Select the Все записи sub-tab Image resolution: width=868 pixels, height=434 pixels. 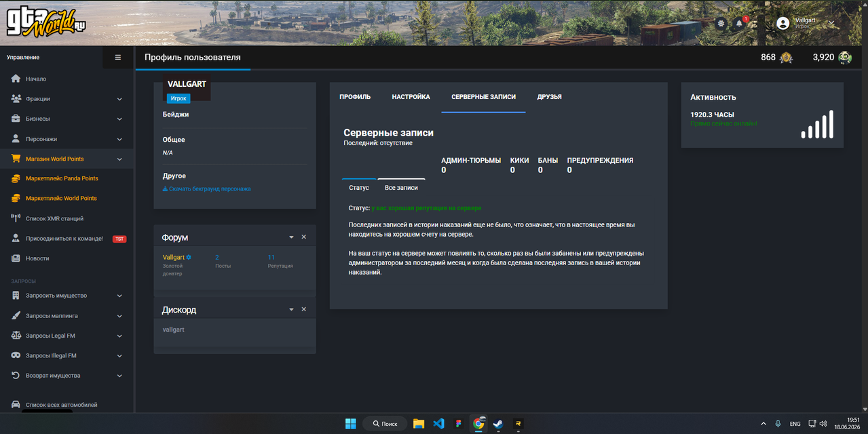401,187
